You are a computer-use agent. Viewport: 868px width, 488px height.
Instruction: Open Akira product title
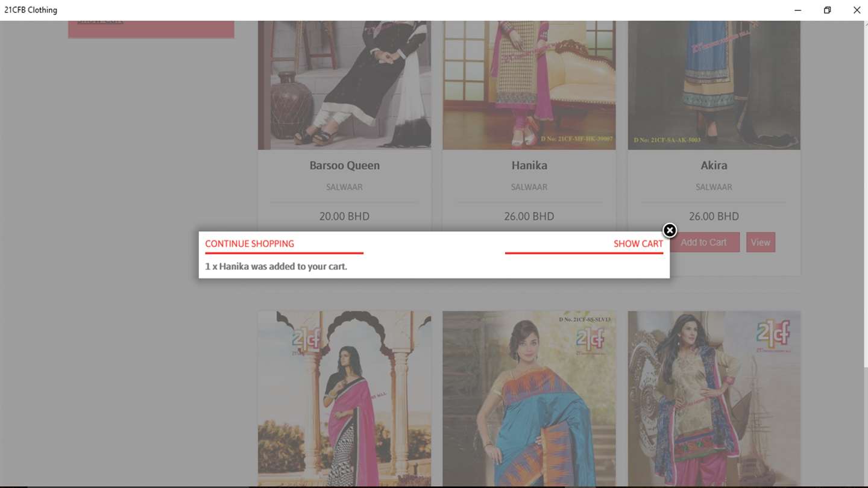coord(714,166)
